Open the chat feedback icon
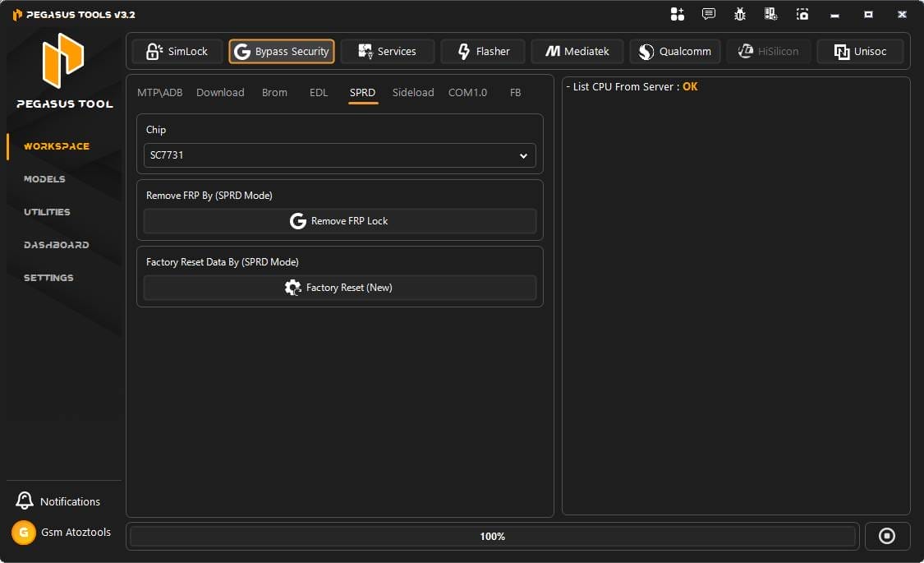The height and width of the screenshot is (563, 924). click(708, 14)
